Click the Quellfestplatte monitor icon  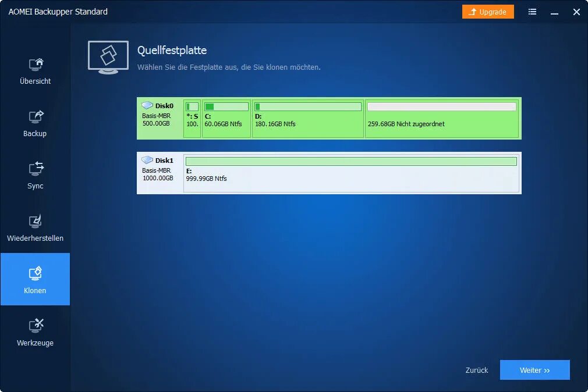coord(108,58)
